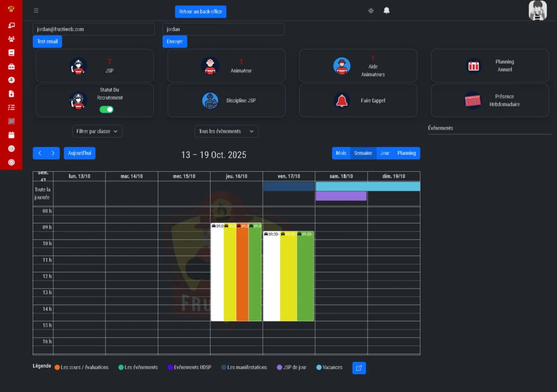The width and height of the screenshot is (557, 392).
Task: Open the Discipline JSP icon
Action: [210, 101]
